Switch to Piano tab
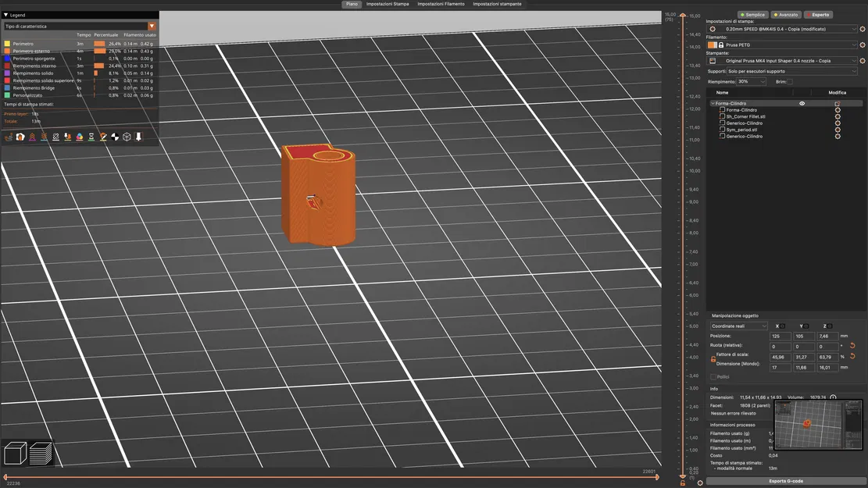The image size is (868, 488). tap(352, 4)
